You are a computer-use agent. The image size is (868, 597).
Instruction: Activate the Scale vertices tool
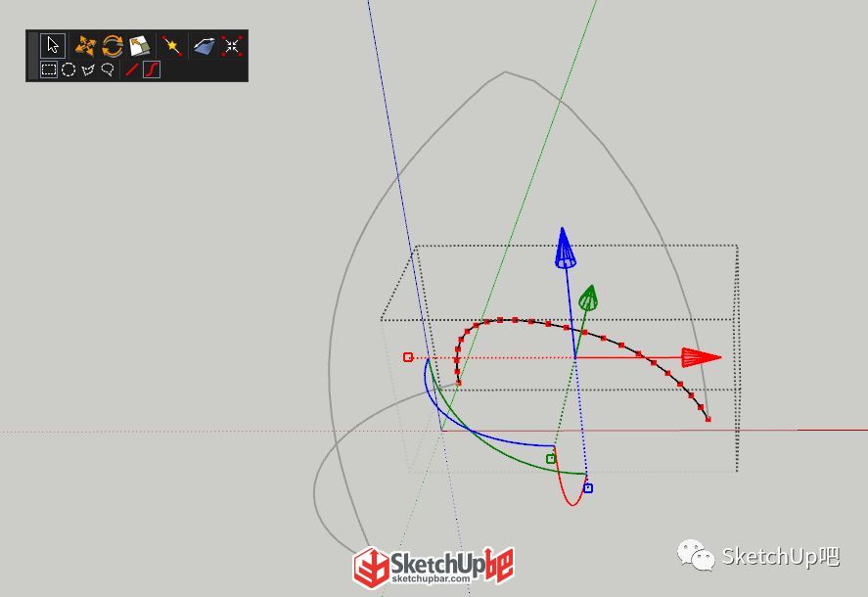point(140,46)
